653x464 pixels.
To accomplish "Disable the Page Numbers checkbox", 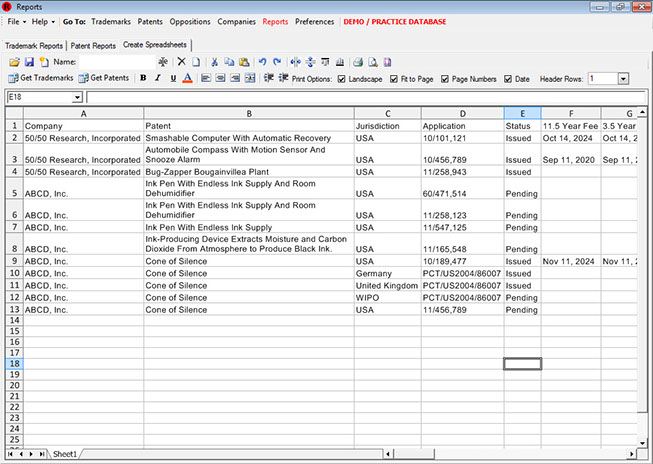I will [x=446, y=78].
